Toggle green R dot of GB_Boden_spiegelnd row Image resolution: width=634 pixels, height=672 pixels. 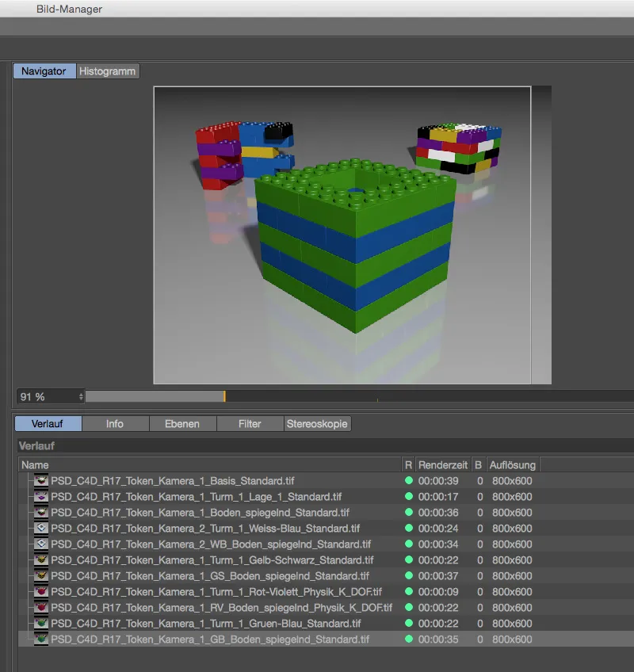pos(409,639)
